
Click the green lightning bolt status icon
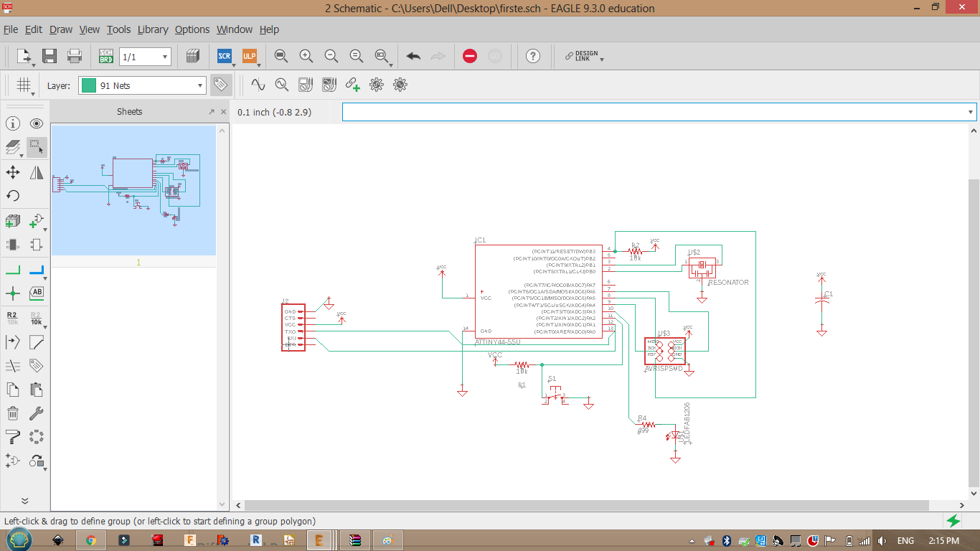point(953,521)
